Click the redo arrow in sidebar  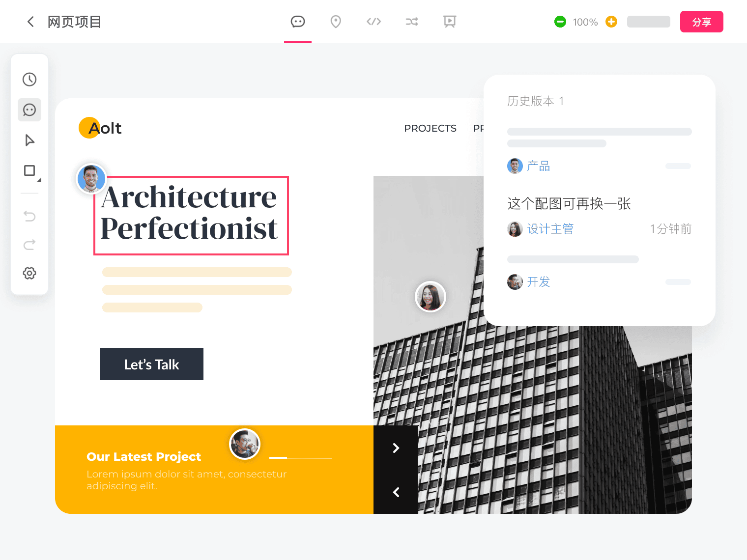(x=29, y=245)
